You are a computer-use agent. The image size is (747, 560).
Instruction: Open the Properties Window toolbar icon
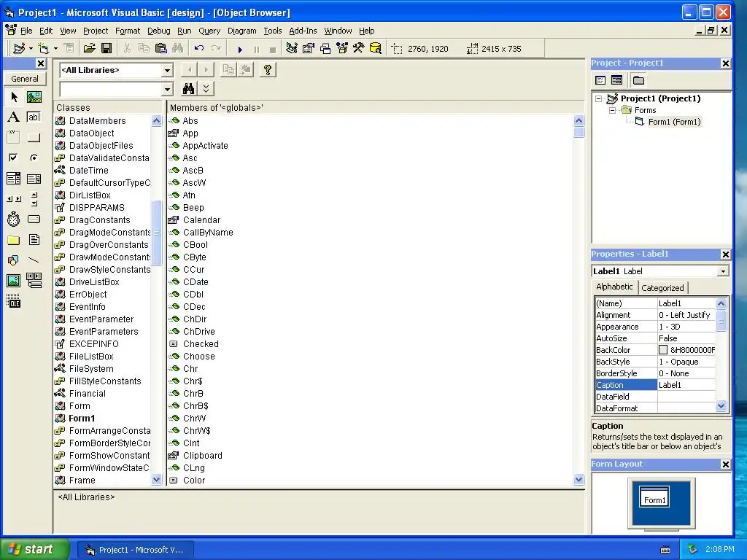[309, 49]
